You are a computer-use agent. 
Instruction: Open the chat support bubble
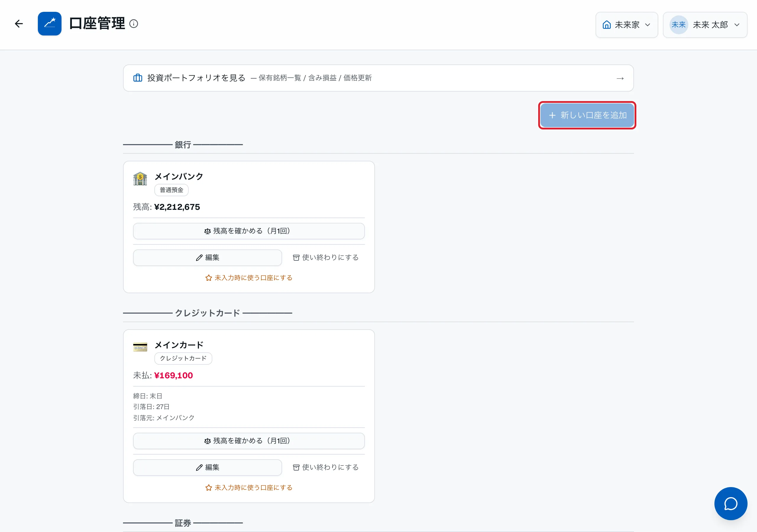tap(731, 503)
